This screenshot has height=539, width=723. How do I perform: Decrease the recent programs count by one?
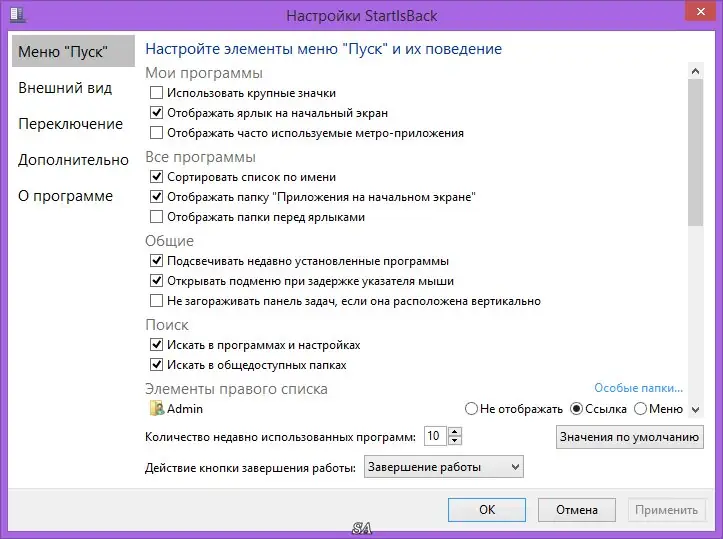click(x=455, y=440)
